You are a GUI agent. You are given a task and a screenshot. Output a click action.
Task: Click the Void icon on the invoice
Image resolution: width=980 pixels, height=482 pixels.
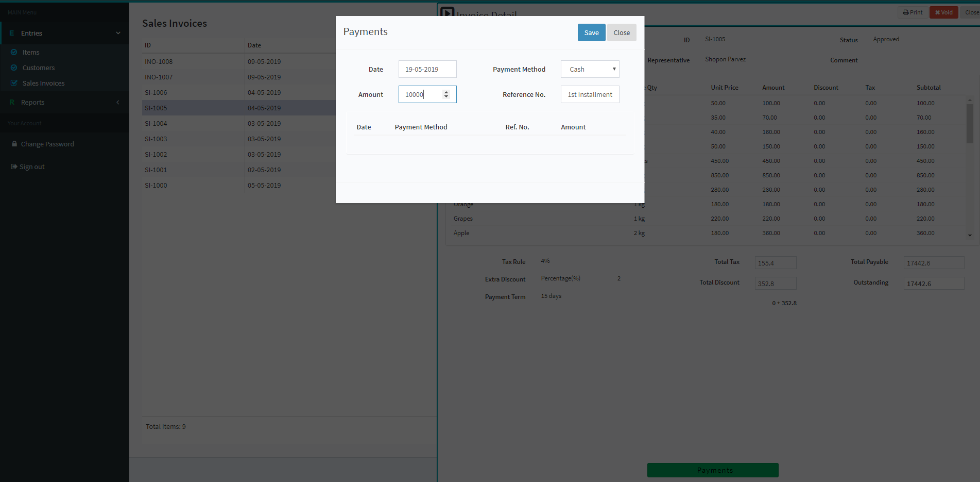coord(936,12)
